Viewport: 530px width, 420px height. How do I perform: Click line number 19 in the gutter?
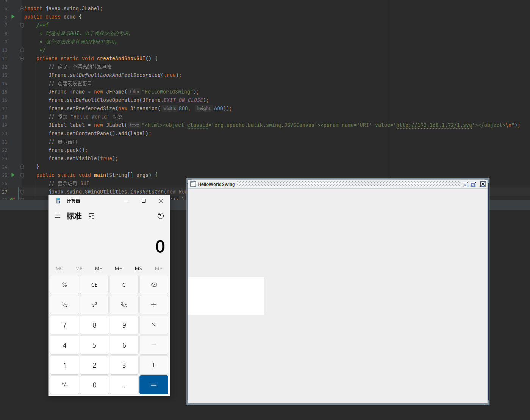[5, 125]
